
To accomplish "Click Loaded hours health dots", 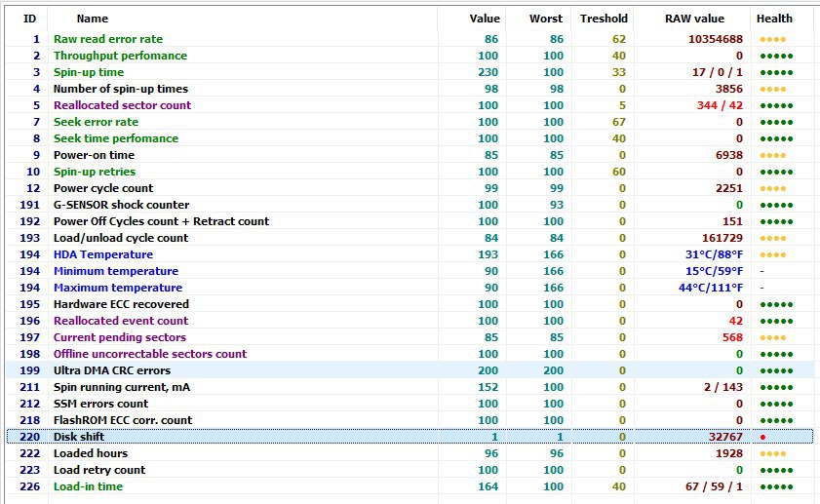I will tap(773, 453).
